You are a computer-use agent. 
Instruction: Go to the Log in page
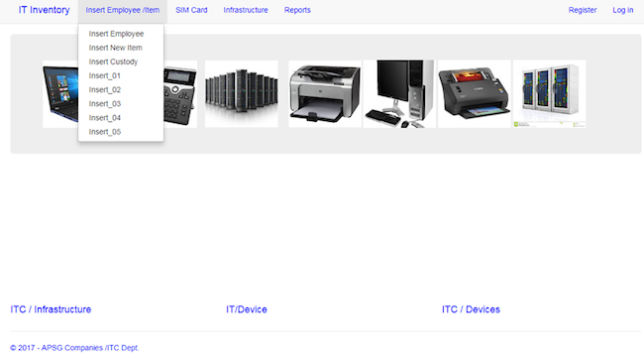pyautogui.click(x=622, y=10)
